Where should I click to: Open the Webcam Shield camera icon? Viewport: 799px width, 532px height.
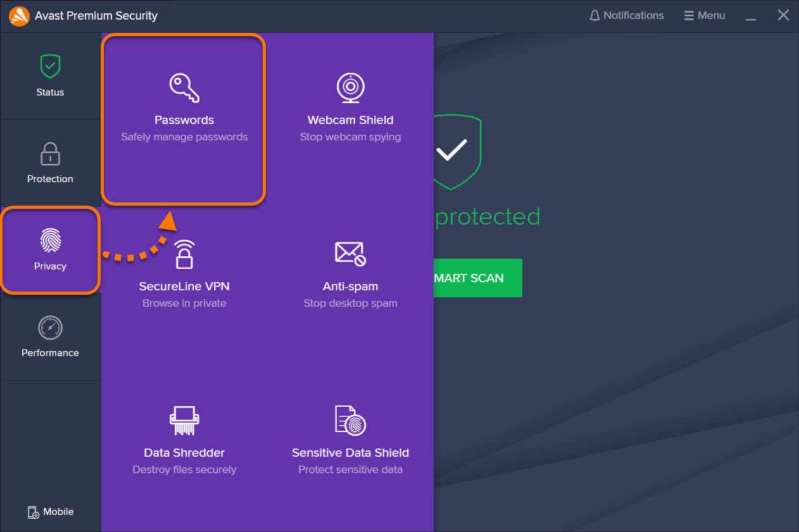[350, 88]
